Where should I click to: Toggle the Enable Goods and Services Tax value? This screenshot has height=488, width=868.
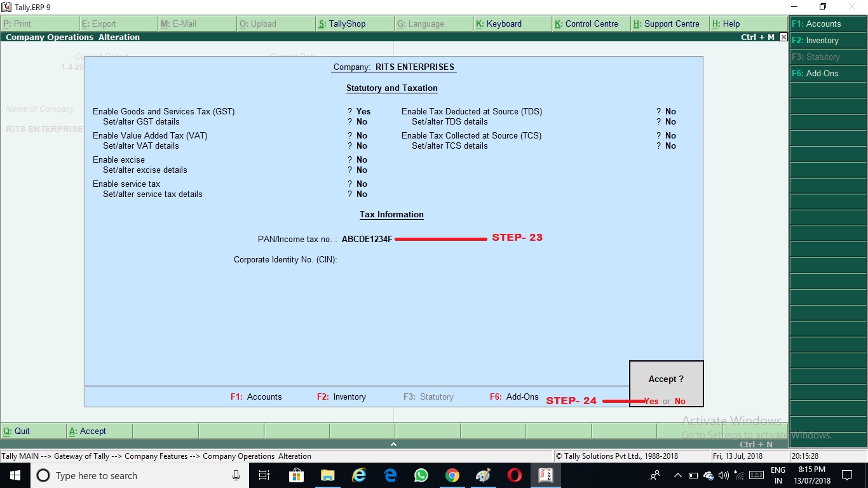[x=363, y=112]
